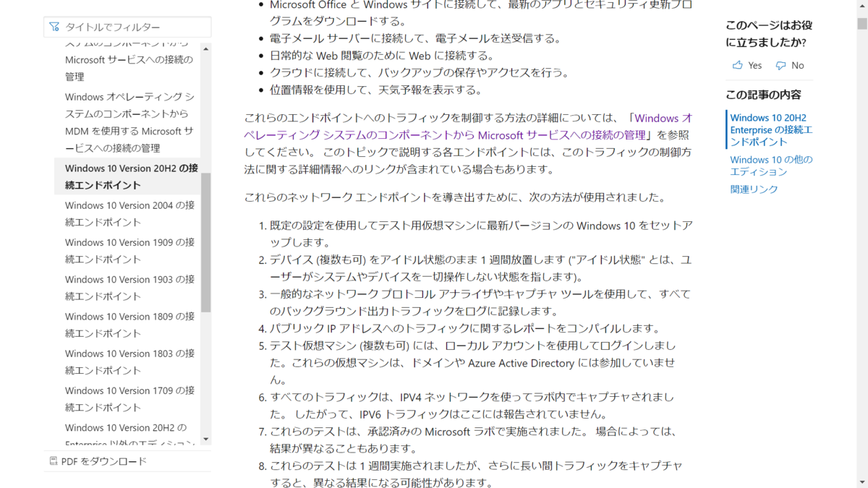
Task: Open Windows 10 Version 1803 の接続エンドポイント
Action: [x=130, y=362]
